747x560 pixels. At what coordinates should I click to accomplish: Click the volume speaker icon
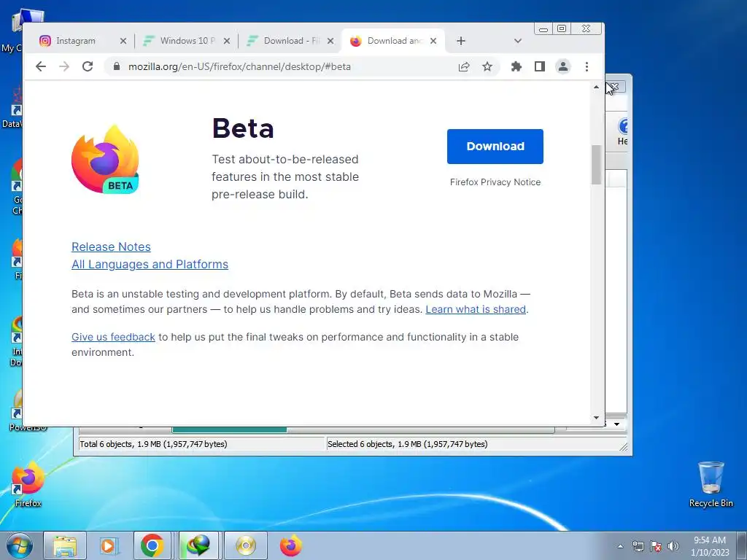pos(673,546)
